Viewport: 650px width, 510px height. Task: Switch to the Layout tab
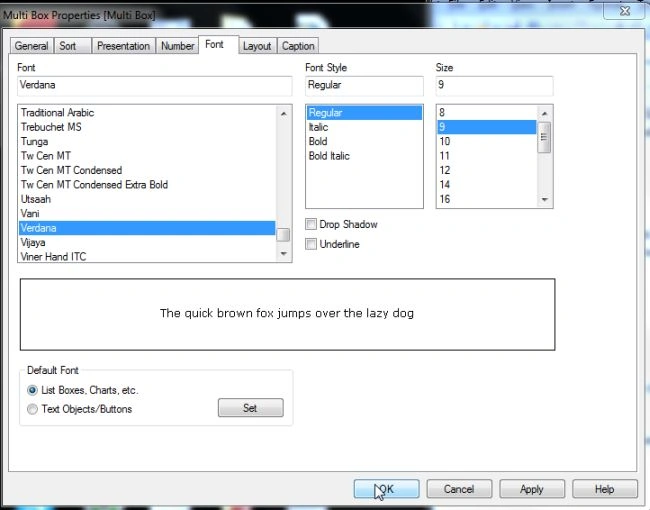tap(257, 46)
